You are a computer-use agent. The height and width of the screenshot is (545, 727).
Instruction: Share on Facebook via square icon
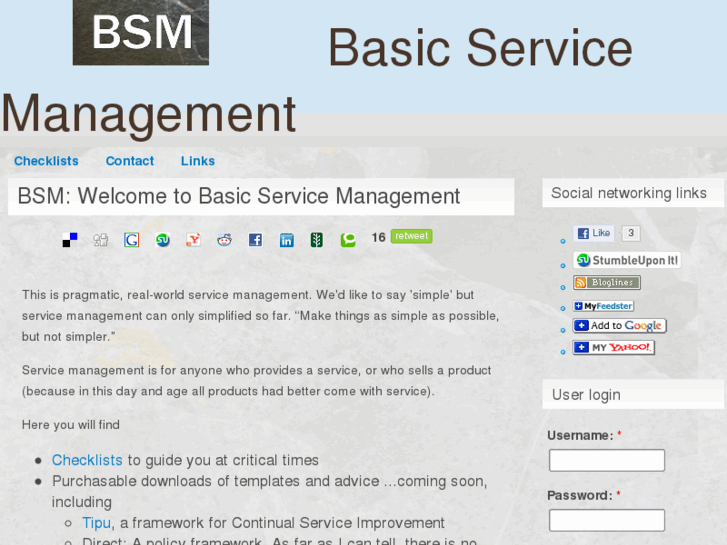click(x=255, y=240)
